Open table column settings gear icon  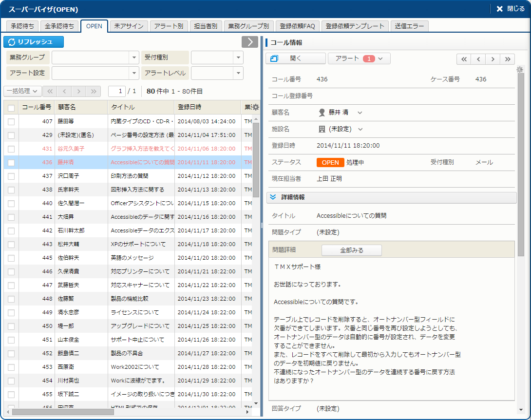(x=256, y=107)
